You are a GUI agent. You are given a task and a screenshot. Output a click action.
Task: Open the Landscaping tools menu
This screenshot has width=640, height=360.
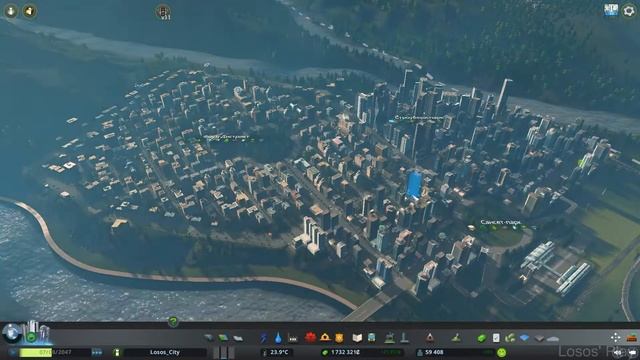coord(456,337)
